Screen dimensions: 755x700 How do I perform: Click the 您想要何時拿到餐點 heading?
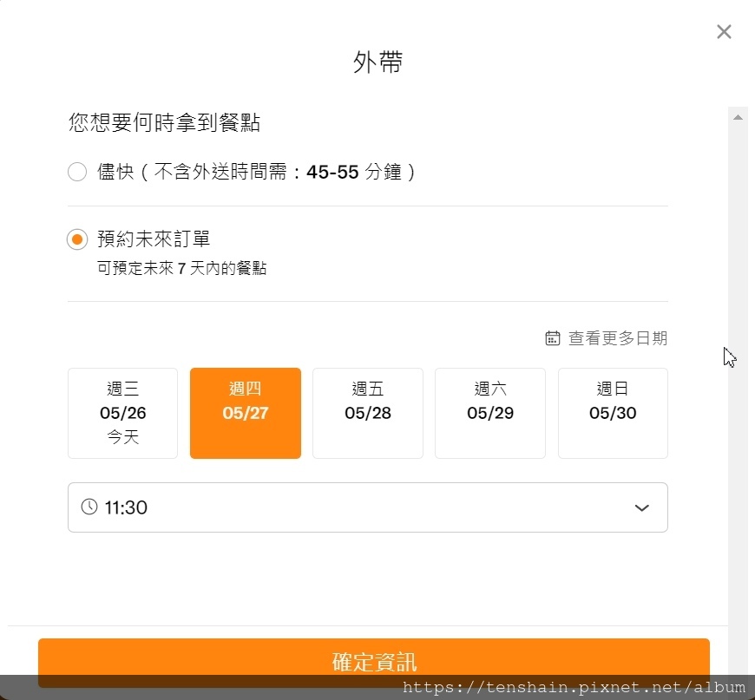(165, 123)
